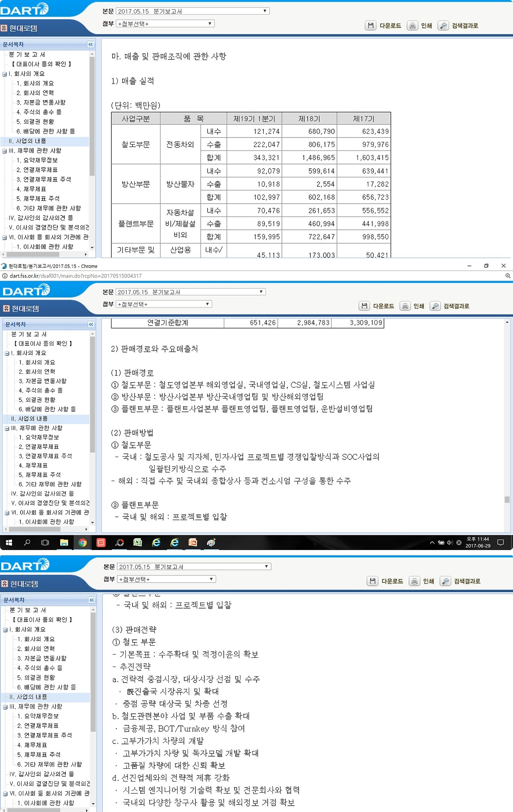513x812 pixels.
Task: Click the Chrome window content vertical scrollbar thumb
Action: tap(507, 500)
